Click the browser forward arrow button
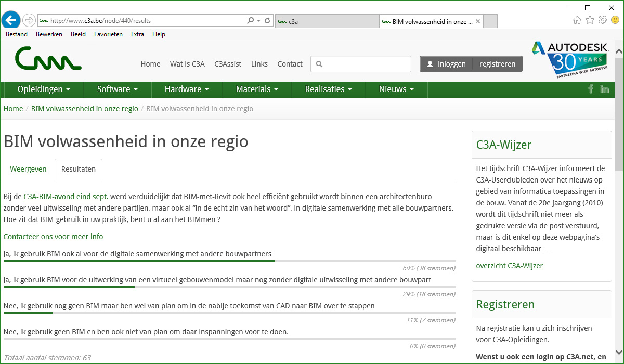This screenshot has width=624, height=364. click(29, 20)
